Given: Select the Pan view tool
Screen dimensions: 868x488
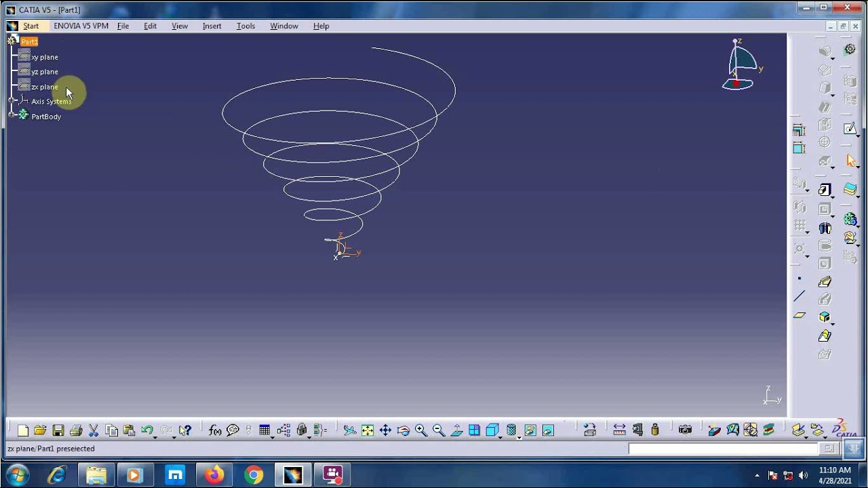Looking at the screenshot, I should click(x=385, y=430).
